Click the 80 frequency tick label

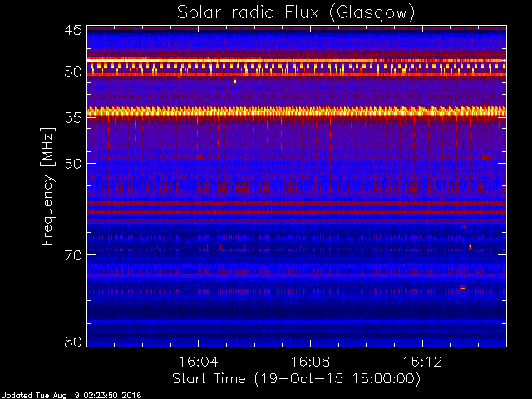click(x=73, y=342)
